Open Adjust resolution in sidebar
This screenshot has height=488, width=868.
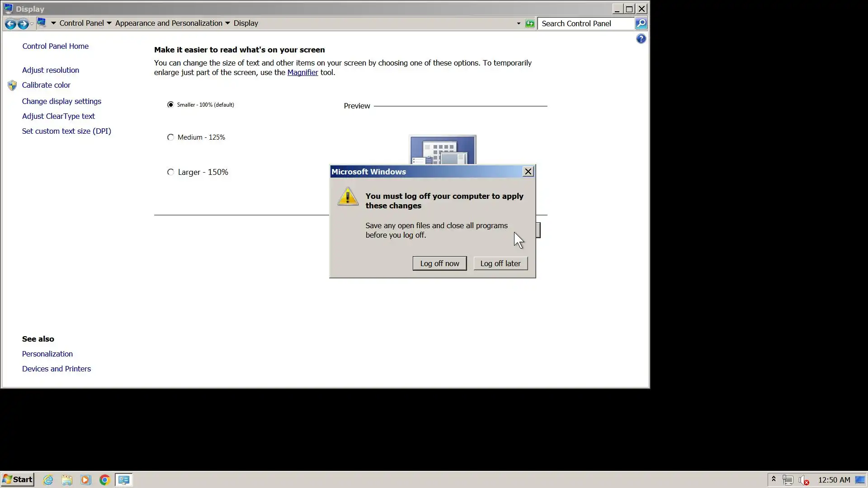(x=51, y=70)
